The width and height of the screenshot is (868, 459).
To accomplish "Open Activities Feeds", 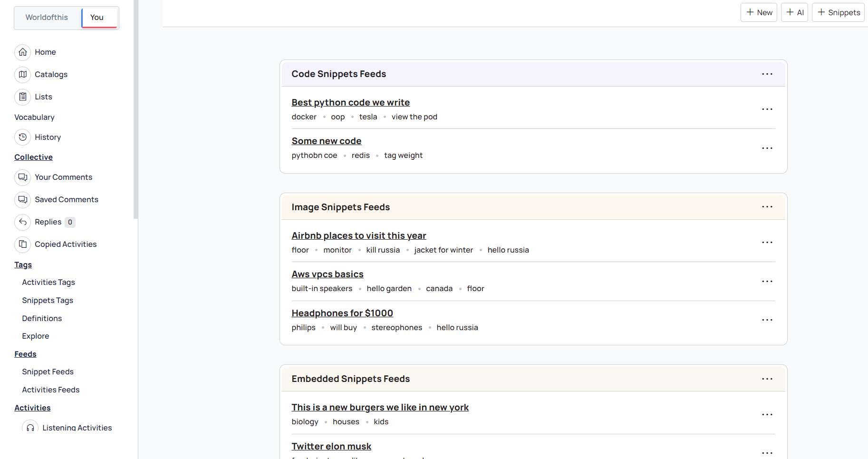I will pyautogui.click(x=50, y=390).
